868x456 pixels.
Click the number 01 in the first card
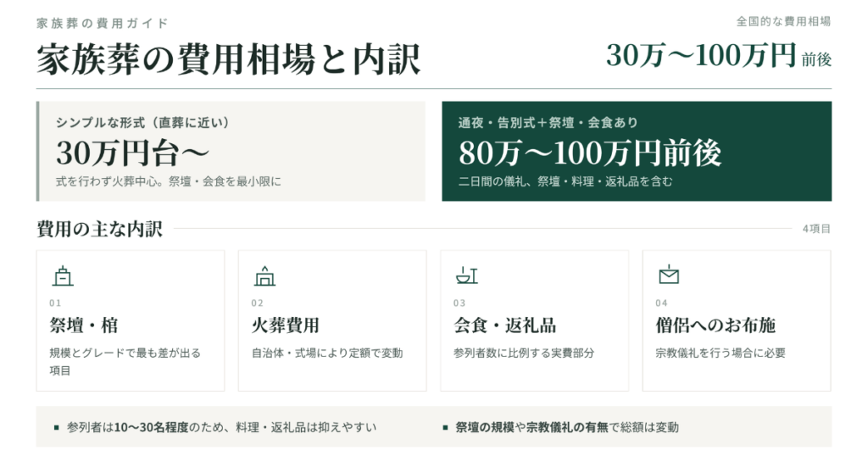(x=55, y=303)
